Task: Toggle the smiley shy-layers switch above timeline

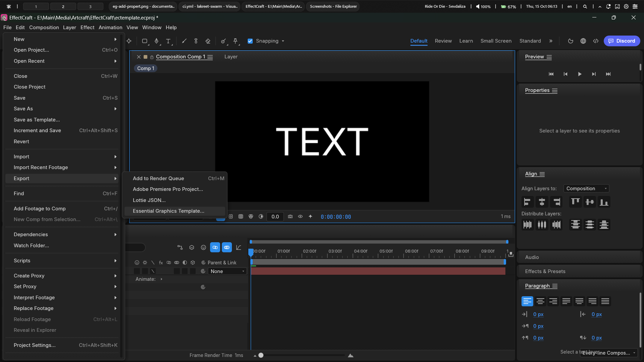Action: click(x=203, y=248)
